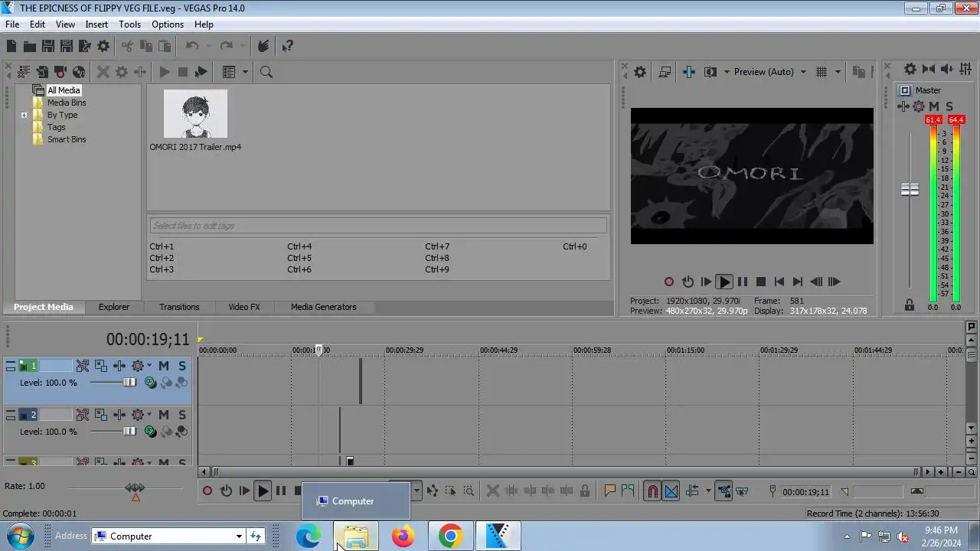The image size is (980, 551).
Task: Open a project with the folder icon
Action: pyautogui.click(x=29, y=47)
